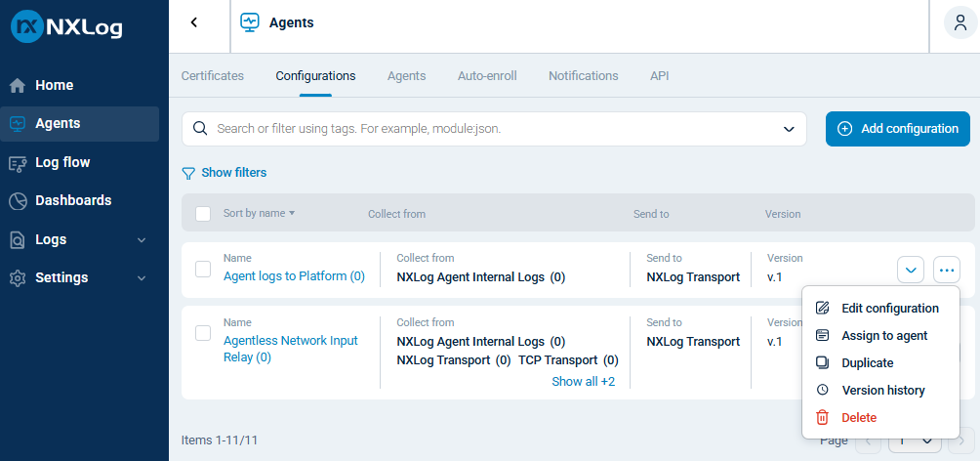Click the Settings gear icon
Viewport: 980px width, 461px height.
pyautogui.click(x=18, y=277)
